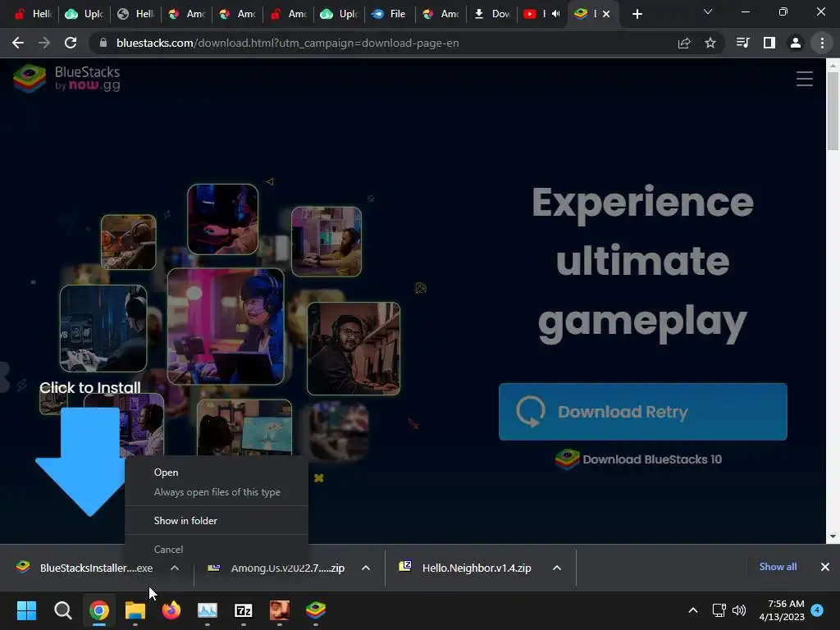
Task: Open the media controls icon in the toolbar
Action: pyautogui.click(x=742, y=43)
